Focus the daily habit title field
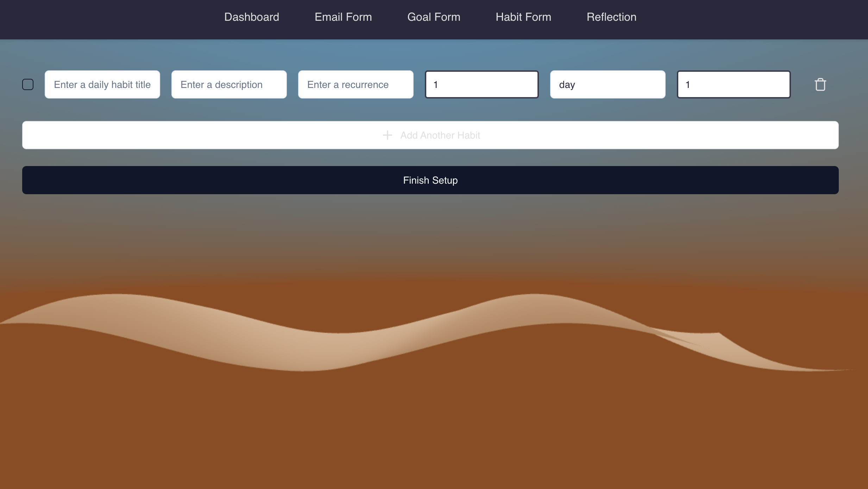Screen dimensions: 868x489 click(102, 84)
